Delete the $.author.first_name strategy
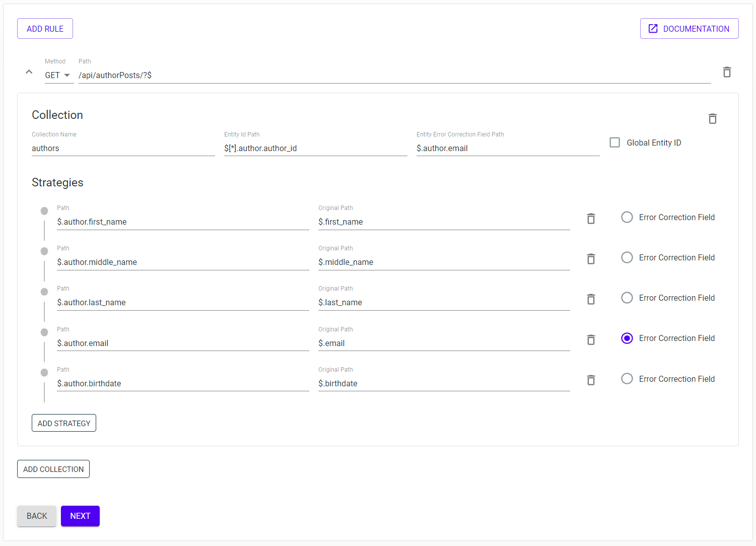 click(591, 219)
